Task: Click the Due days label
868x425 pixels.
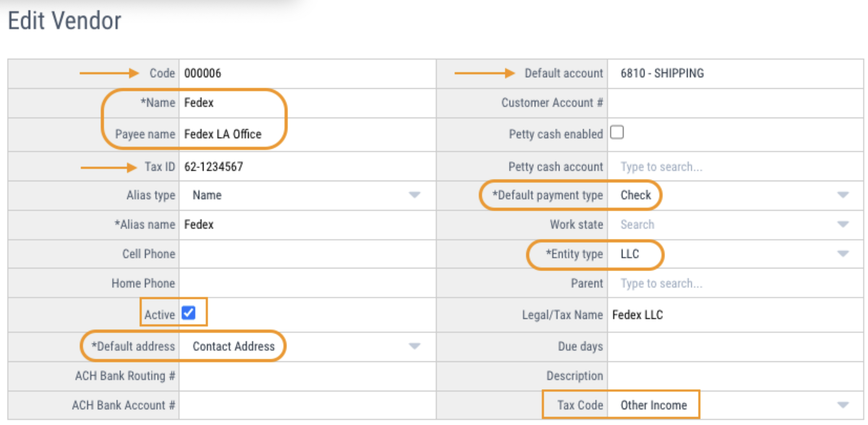Action: (580, 346)
